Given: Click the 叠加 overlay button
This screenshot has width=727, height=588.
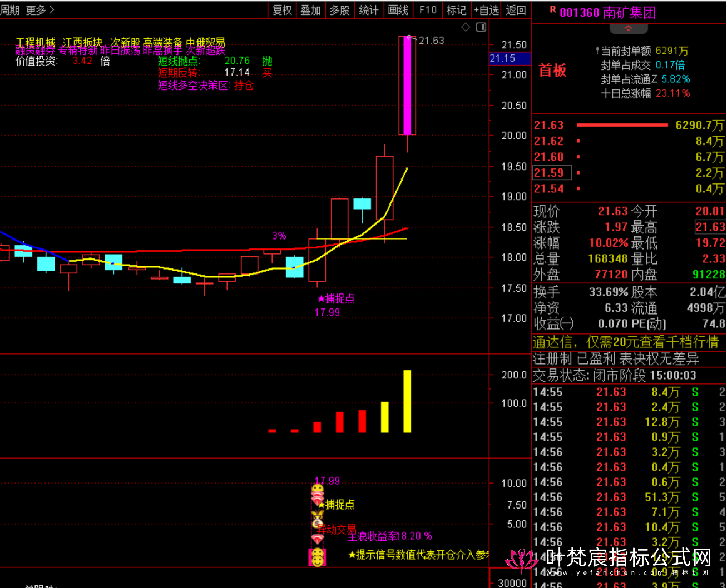Looking at the screenshot, I should (310, 10).
